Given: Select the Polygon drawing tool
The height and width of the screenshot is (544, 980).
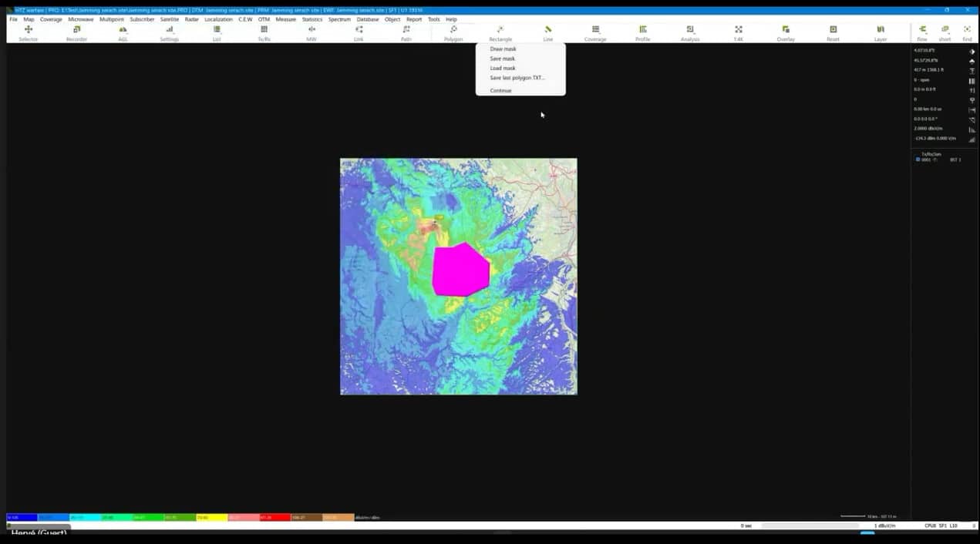Looking at the screenshot, I should point(453,32).
